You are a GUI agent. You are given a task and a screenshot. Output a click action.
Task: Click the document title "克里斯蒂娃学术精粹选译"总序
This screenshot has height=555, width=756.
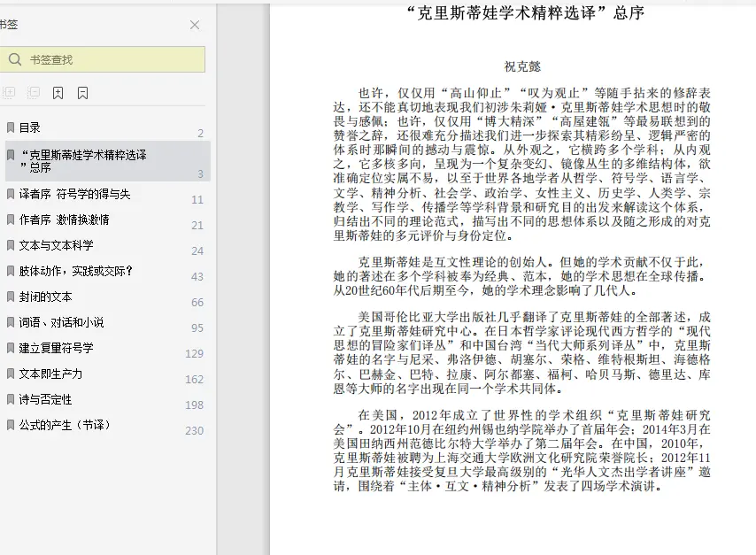[x=525, y=13]
